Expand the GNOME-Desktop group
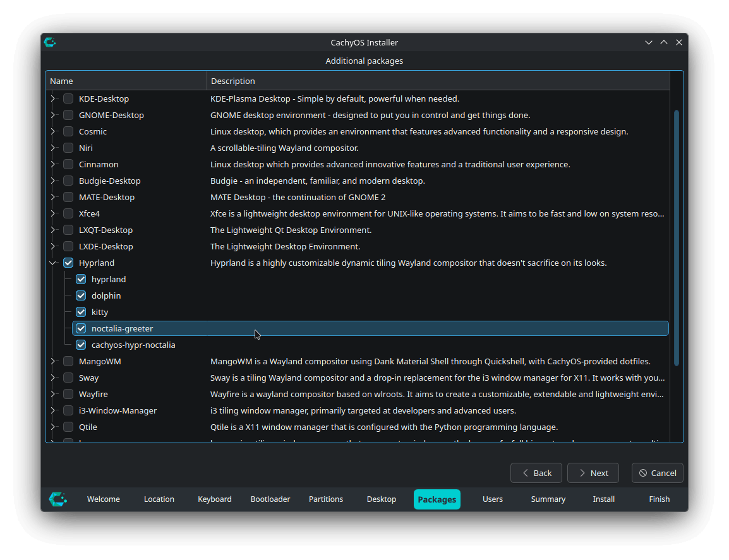The width and height of the screenshot is (729, 560). tap(53, 115)
